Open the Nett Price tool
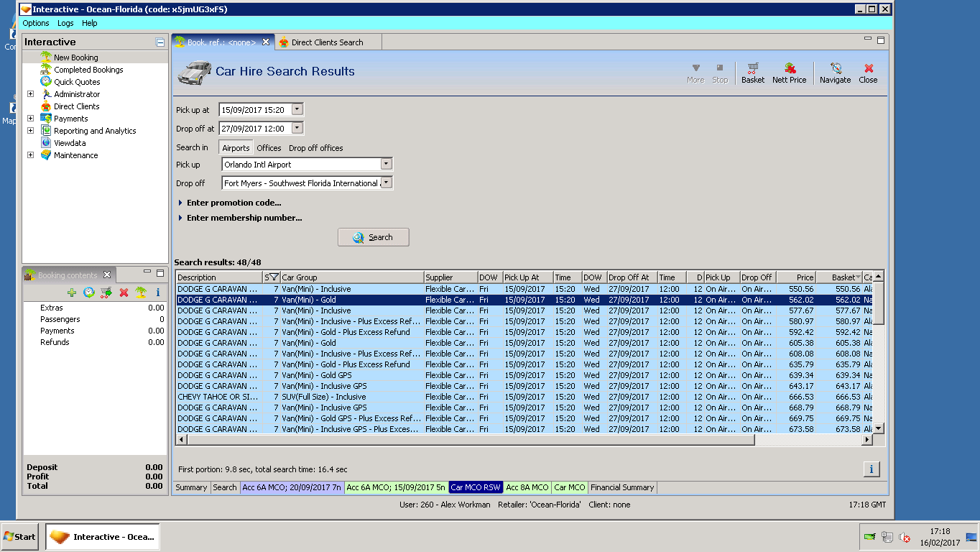This screenshot has height=552, width=980. 789,73
